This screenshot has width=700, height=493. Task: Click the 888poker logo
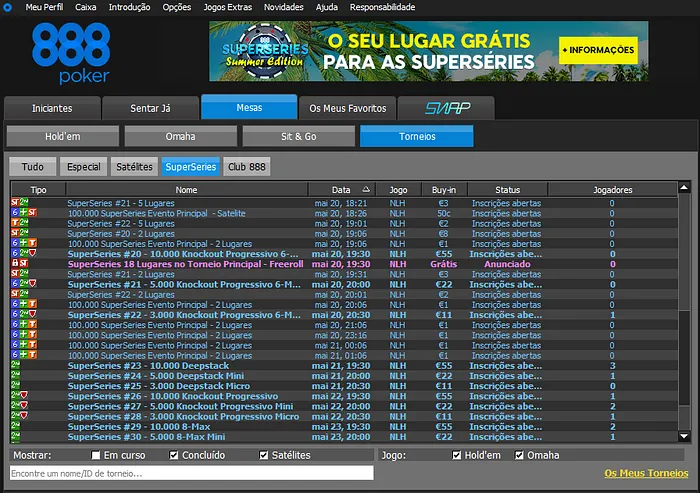coord(71,53)
